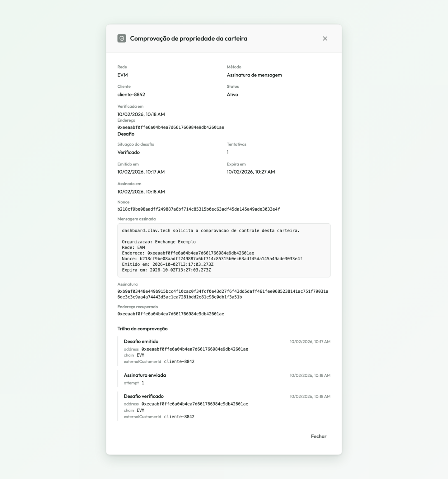Select the "Assinatura de mensagem" method value
The image size is (448, 479).
tap(254, 75)
